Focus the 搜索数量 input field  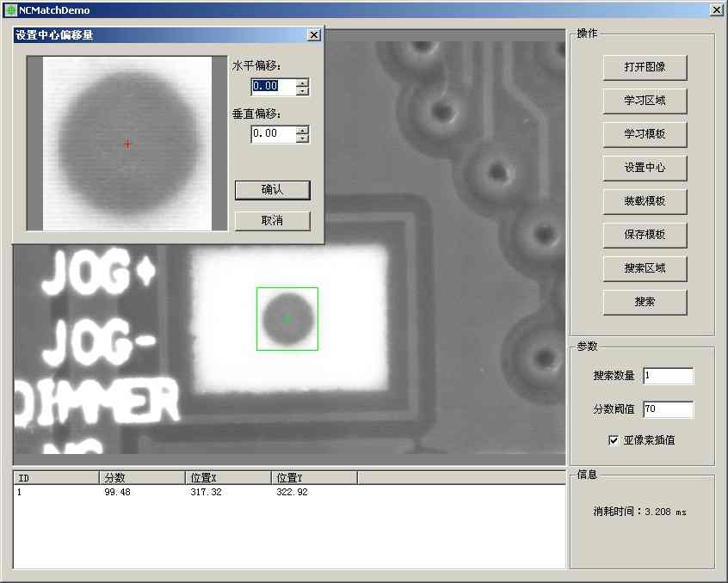pyautogui.click(x=668, y=376)
